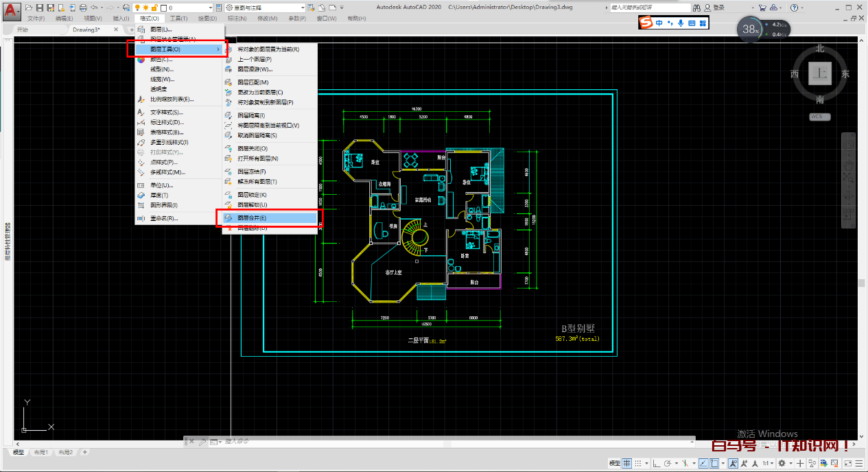Click the isolate objects icon in status bar
This screenshot has width=868, height=472.
tap(812, 464)
